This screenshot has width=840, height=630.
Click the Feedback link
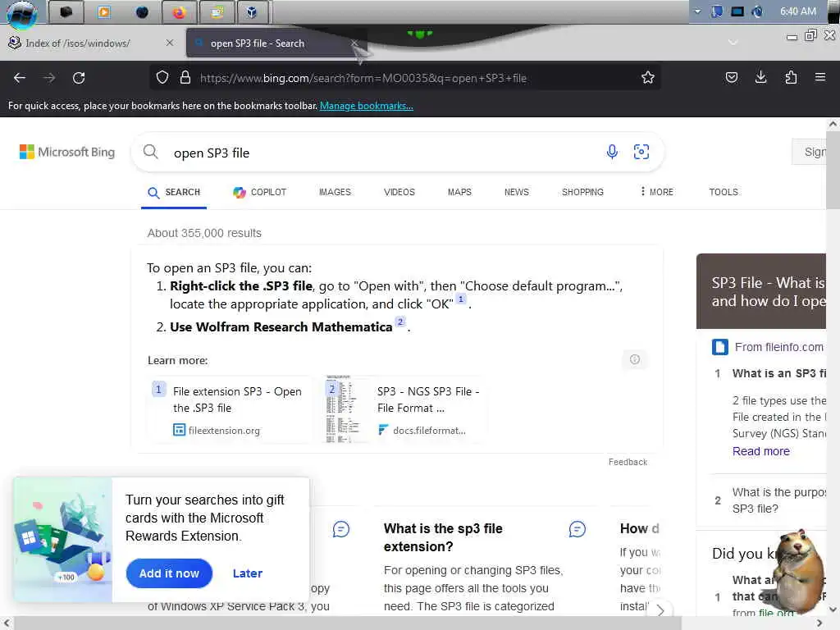(x=628, y=462)
